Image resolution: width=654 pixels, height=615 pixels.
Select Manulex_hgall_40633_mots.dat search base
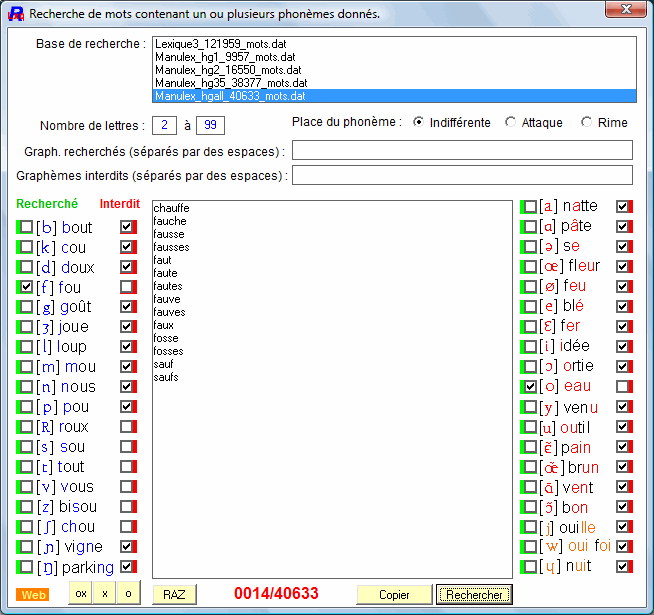(x=394, y=96)
